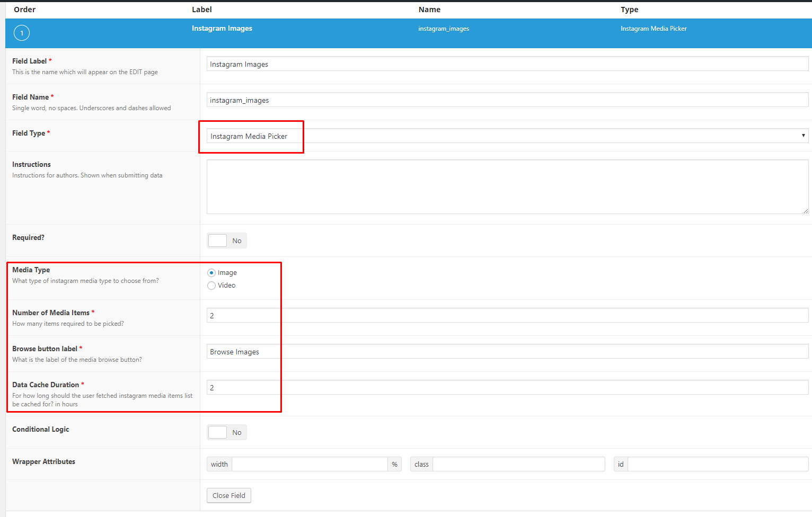Click the "instagram_images" name in the header
The height and width of the screenshot is (517, 812).
444,29
